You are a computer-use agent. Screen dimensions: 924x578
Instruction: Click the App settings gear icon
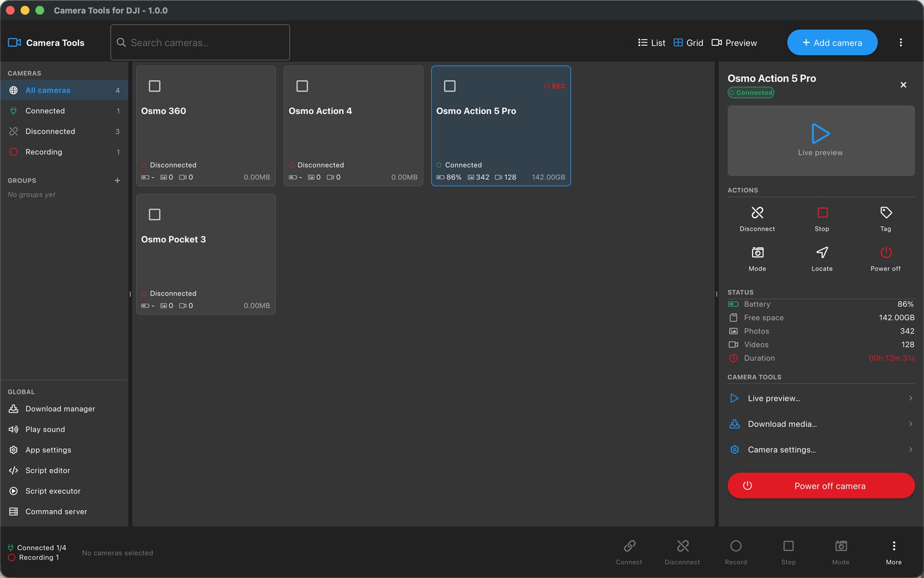click(x=13, y=450)
